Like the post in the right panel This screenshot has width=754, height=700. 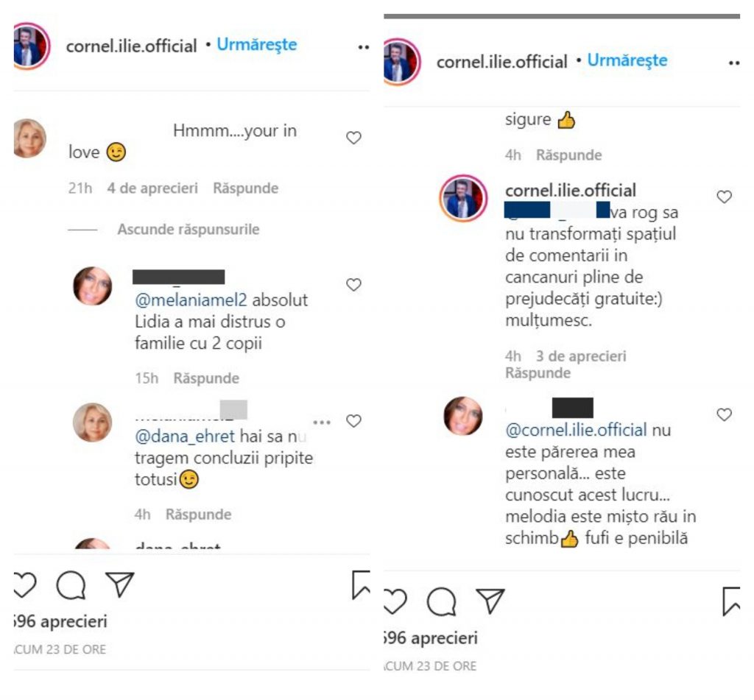(395, 601)
